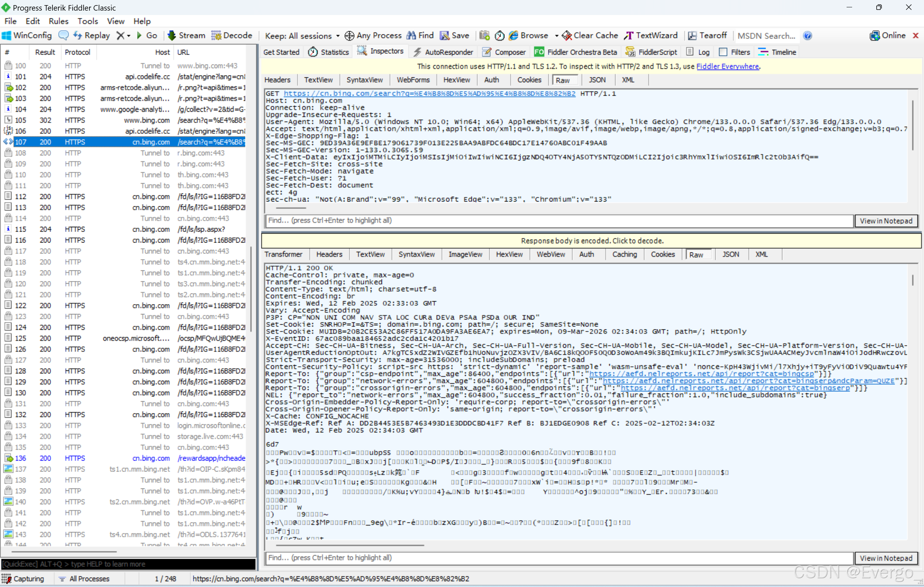Viewport: 924px width, 587px height.
Task: Click the comment balloon toolbar icon
Action: click(x=63, y=35)
